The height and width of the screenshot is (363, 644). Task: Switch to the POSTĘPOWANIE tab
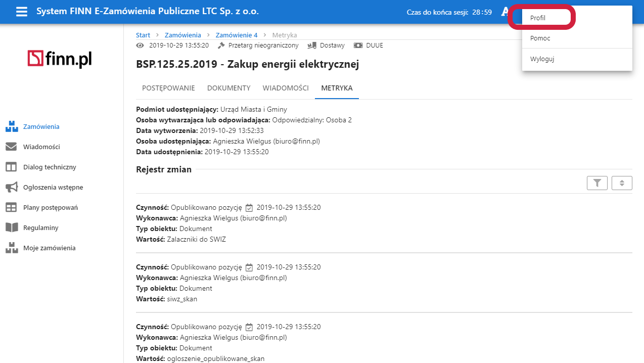coord(168,88)
